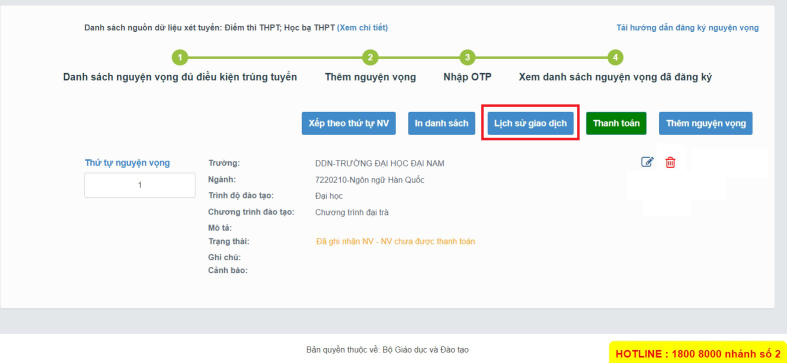
Task: Go to step 4 circle in progress bar
Action: (615, 57)
